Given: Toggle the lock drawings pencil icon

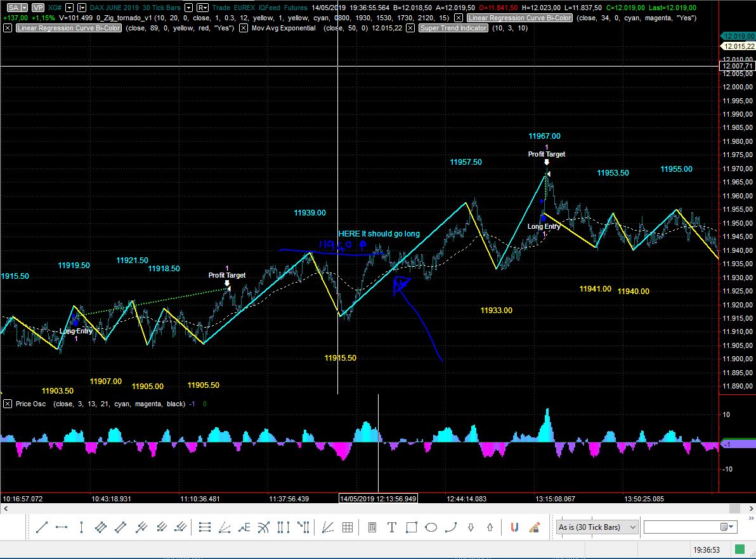Looking at the screenshot, I should (x=534, y=527).
